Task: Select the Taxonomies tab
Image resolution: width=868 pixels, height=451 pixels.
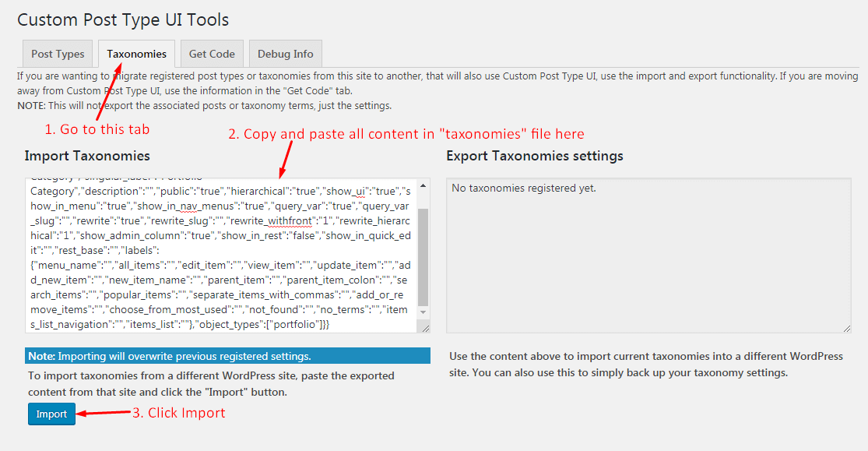Action: click(x=136, y=54)
